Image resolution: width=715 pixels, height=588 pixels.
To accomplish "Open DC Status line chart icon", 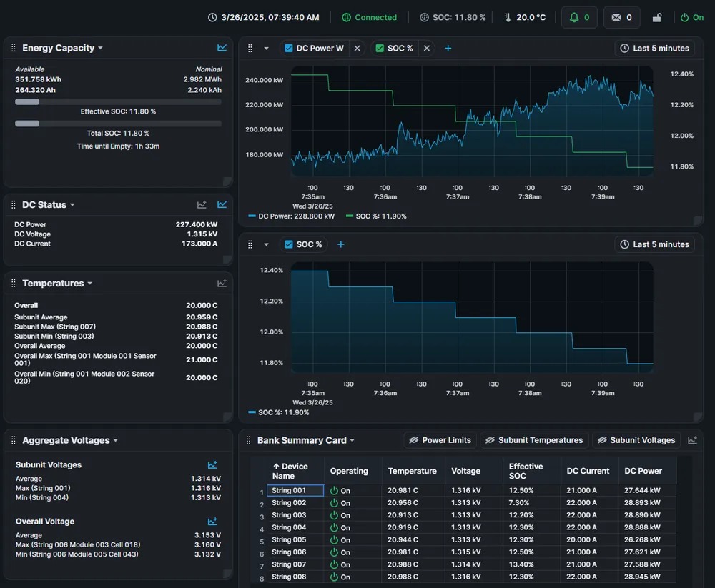I will pos(222,204).
